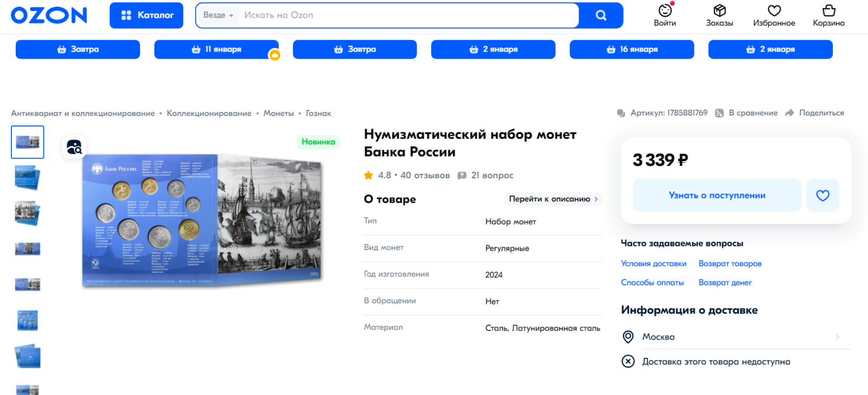Viewport: 868px width, 395px height.
Task: Click the OZON logo
Action: click(49, 15)
